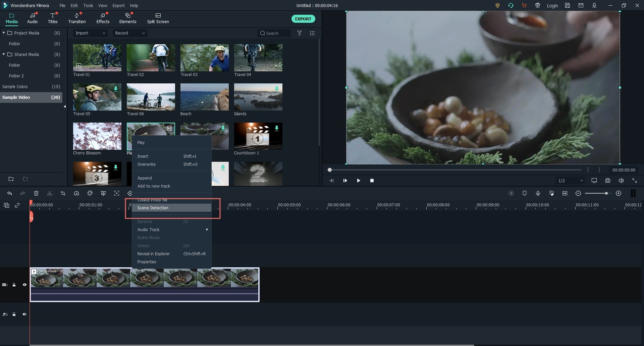Switch to the Transition tab
Viewport: 644px width, 346px height.
coord(77,18)
